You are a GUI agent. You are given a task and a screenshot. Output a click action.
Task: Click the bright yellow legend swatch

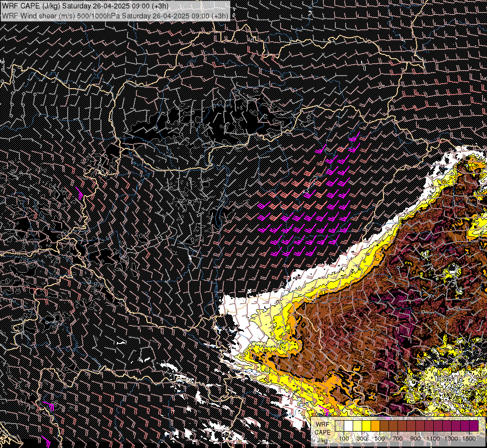(366, 426)
